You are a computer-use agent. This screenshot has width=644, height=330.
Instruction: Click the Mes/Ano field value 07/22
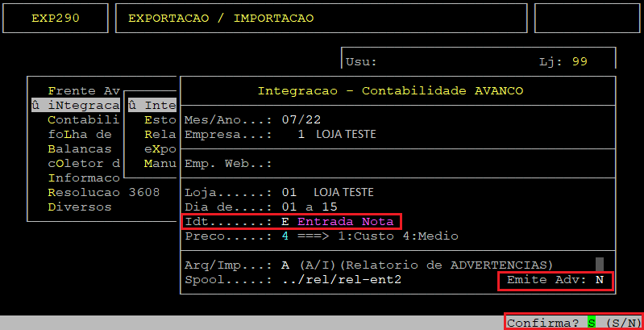(297, 119)
